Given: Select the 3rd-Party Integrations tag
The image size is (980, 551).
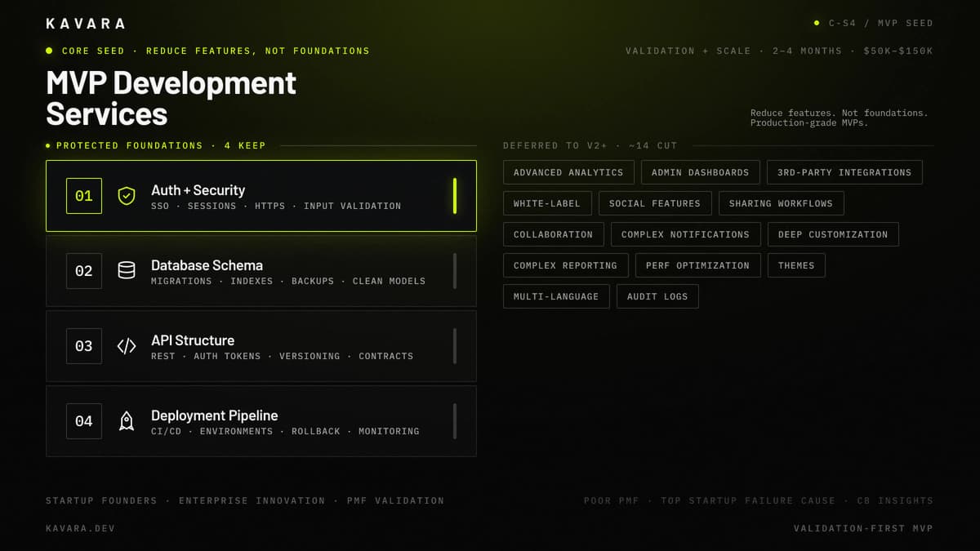Looking at the screenshot, I should [x=844, y=172].
